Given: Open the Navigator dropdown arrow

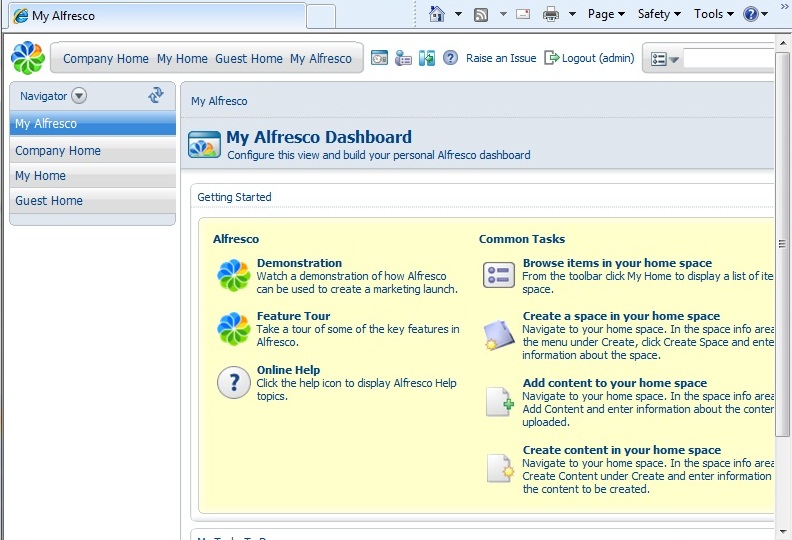Looking at the screenshot, I should click(x=79, y=95).
